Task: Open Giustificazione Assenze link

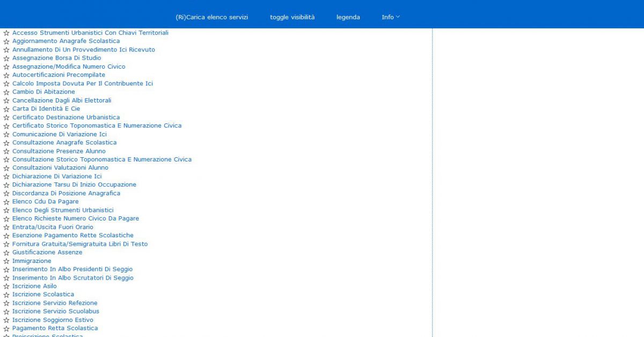Action: (x=47, y=252)
